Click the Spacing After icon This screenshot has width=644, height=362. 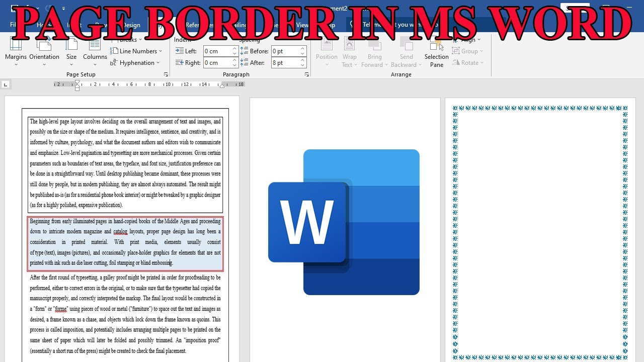[x=245, y=63]
